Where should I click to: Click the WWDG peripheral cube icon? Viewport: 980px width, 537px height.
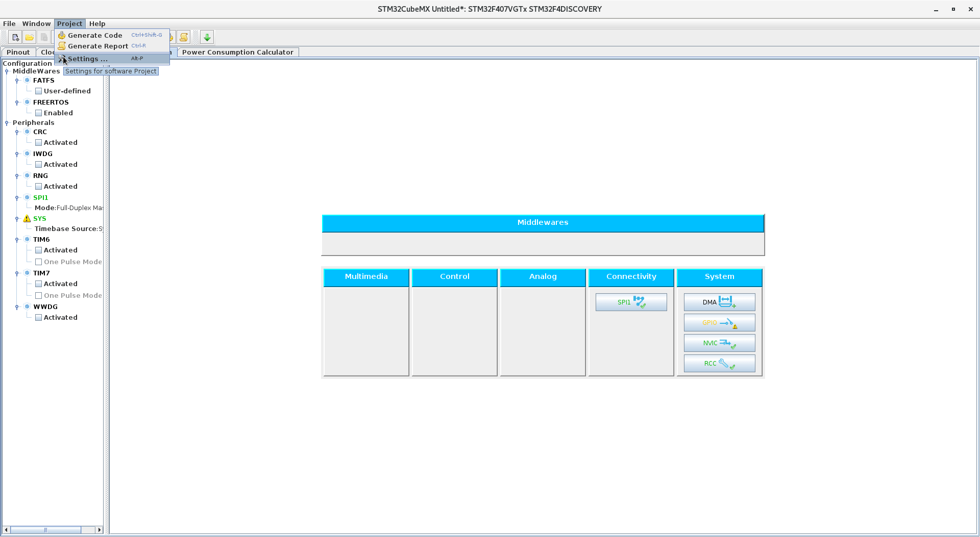(27, 306)
